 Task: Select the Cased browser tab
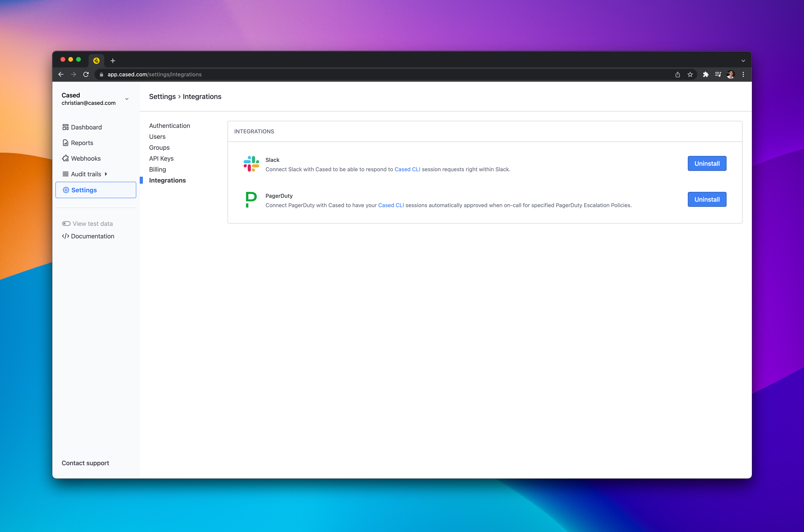(x=96, y=61)
